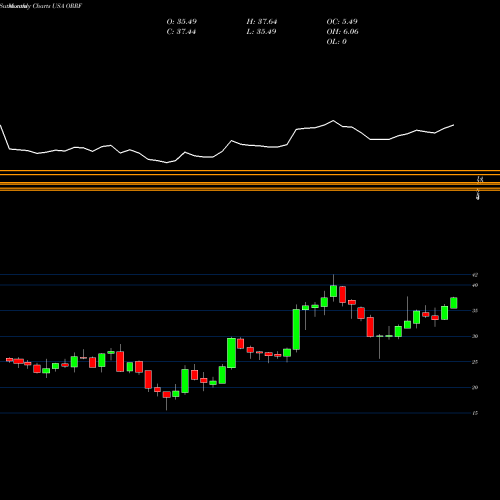Click the price axis label 15
This screenshot has width=500, height=500.
coord(475,413)
